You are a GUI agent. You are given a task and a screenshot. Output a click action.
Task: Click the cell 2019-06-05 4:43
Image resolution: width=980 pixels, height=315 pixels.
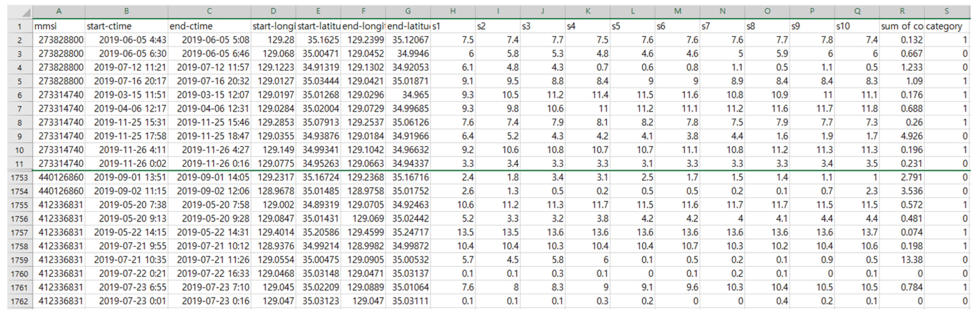(x=126, y=40)
